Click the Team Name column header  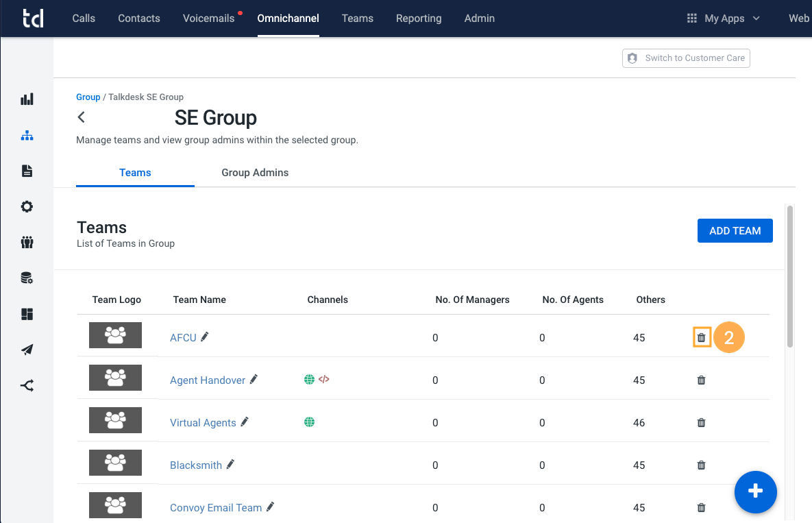pos(199,300)
